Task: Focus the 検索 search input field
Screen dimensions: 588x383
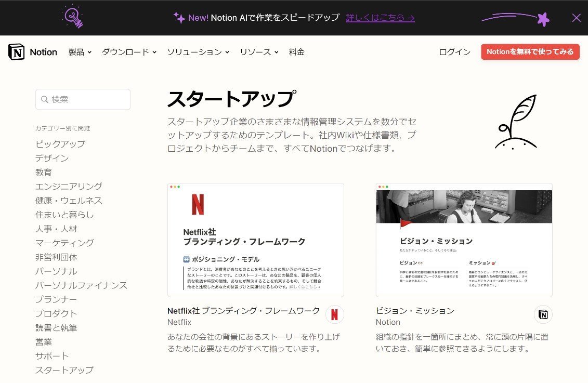Action: click(83, 99)
